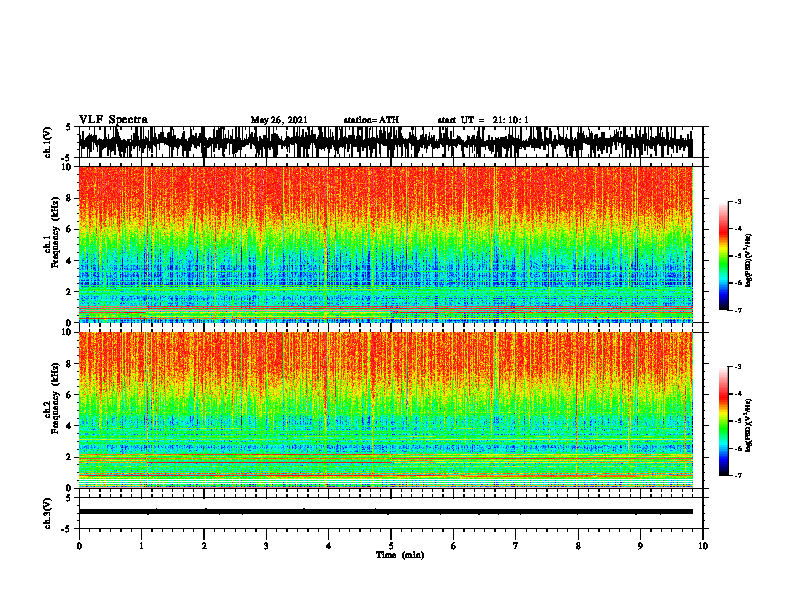Click the time axis tick label "1"
Screen dimensions: 792x612
141,546
